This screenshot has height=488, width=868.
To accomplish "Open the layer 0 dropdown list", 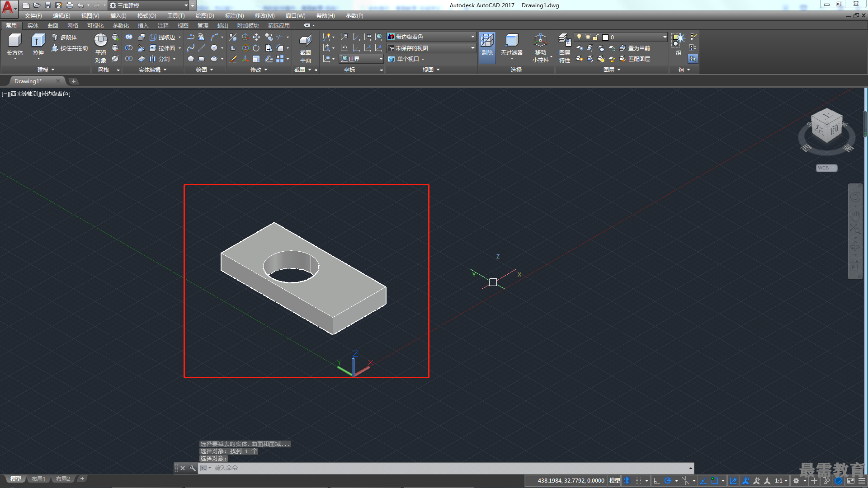I will pyautogui.click(x=621, y=37).
